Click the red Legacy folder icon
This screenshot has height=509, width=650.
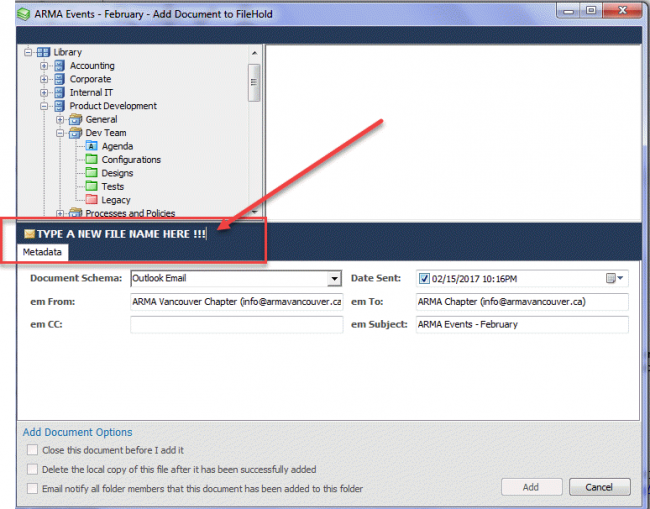click(x=92, y=200)
